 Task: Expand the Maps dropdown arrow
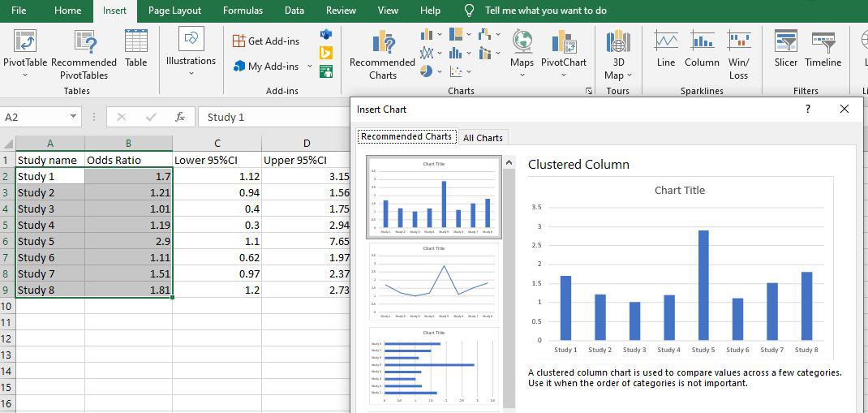pos(522,74)
